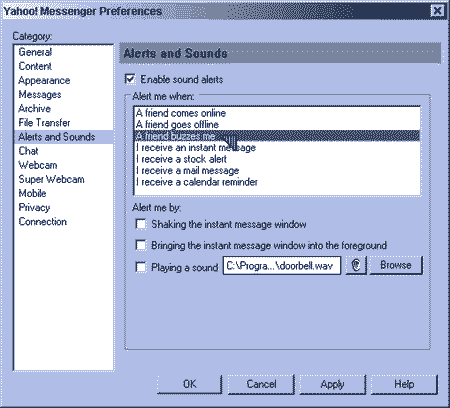Open the Connection category
The height and width of the screenshot is (408, 450).
coord(42,222)
